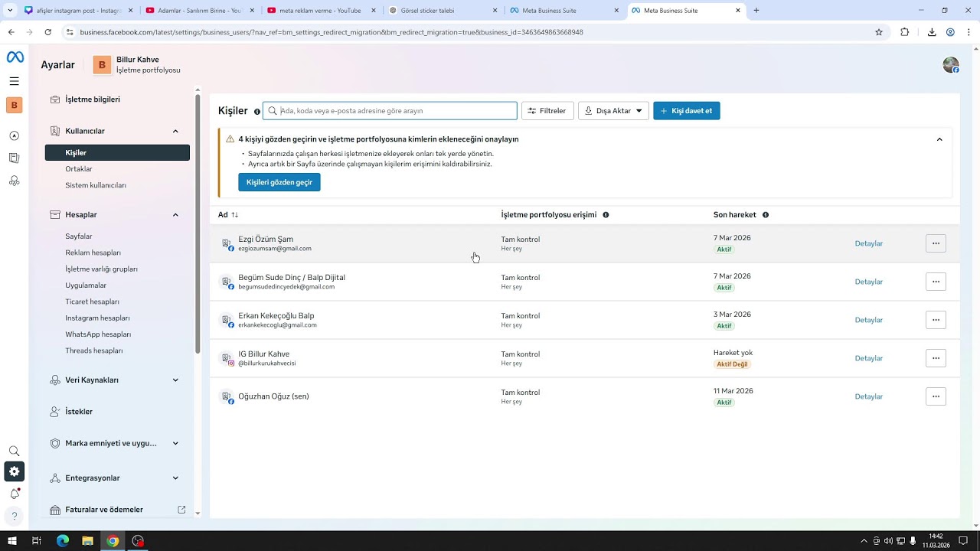Click the Billur Kahve portfolio switcher

[x=138, y=65]
